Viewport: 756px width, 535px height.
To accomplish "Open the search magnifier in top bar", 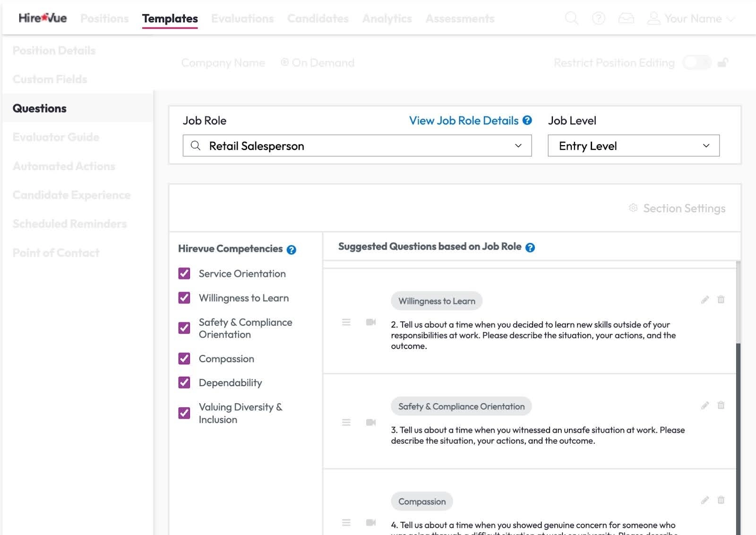I will tap(572, 18).
